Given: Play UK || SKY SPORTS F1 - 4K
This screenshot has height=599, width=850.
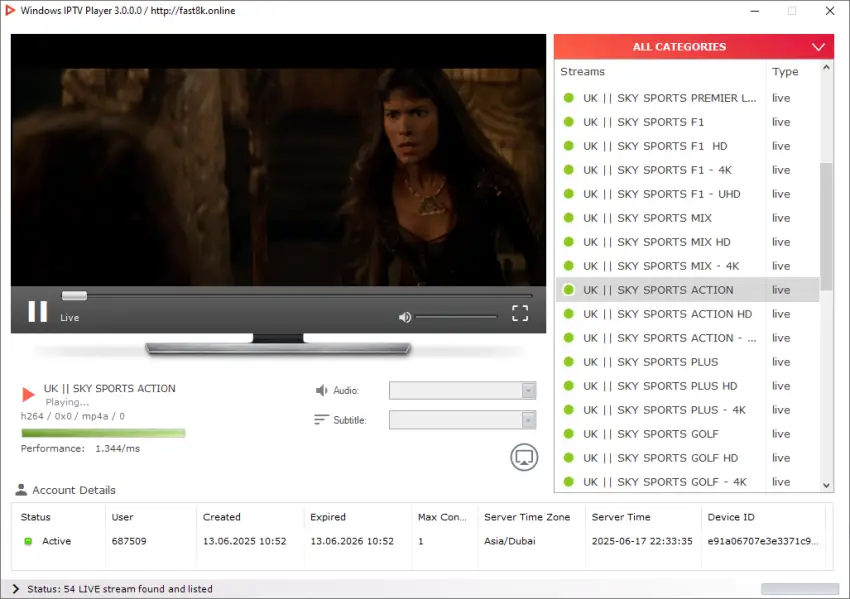Looking at the screenshot, I should [x=687, y=170].
